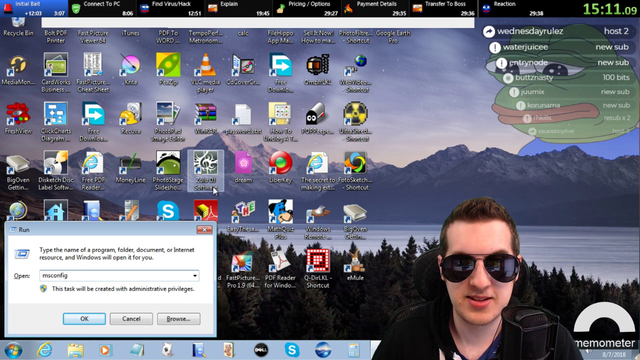Viewport: 640px width, 360px height.
Task: Open the FastPicture Cheat Sheet shortcut
Action: tap(93, 72)
